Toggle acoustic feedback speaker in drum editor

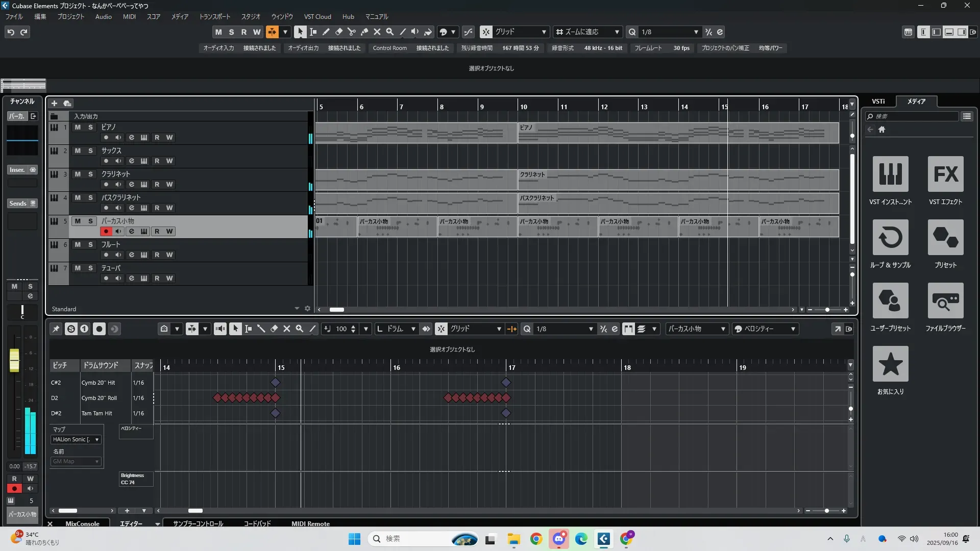pos(220,329)
